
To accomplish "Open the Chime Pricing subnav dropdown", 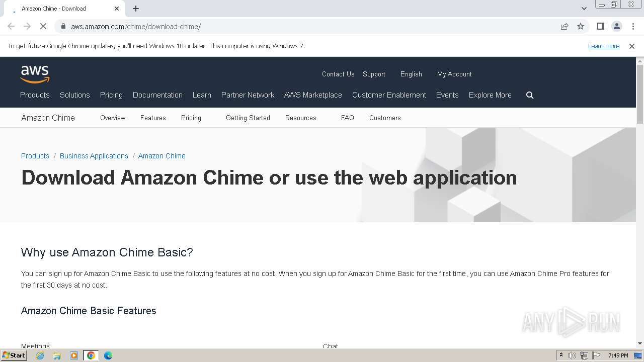I will pos(191,118).
